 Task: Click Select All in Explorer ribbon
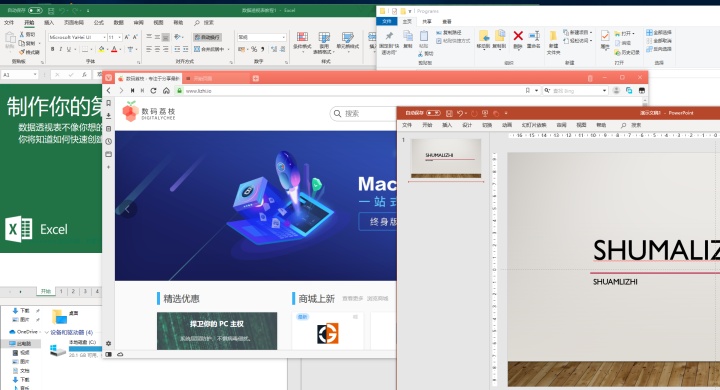coord(659,33)
